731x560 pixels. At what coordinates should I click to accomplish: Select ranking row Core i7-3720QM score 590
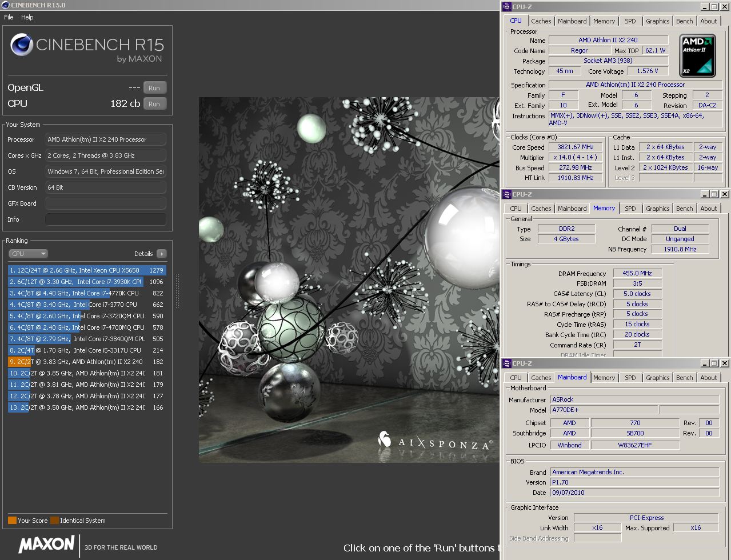pos(87,316)
